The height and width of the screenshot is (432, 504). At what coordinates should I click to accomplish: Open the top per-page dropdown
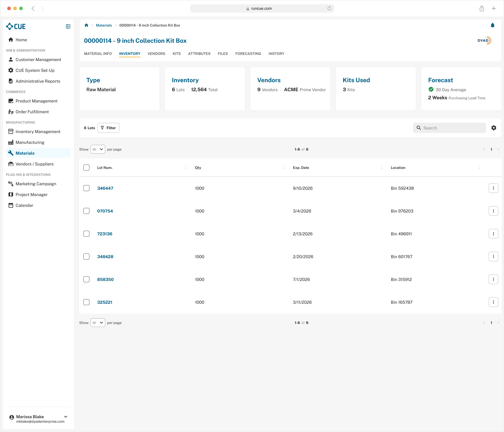coord(98,149)
